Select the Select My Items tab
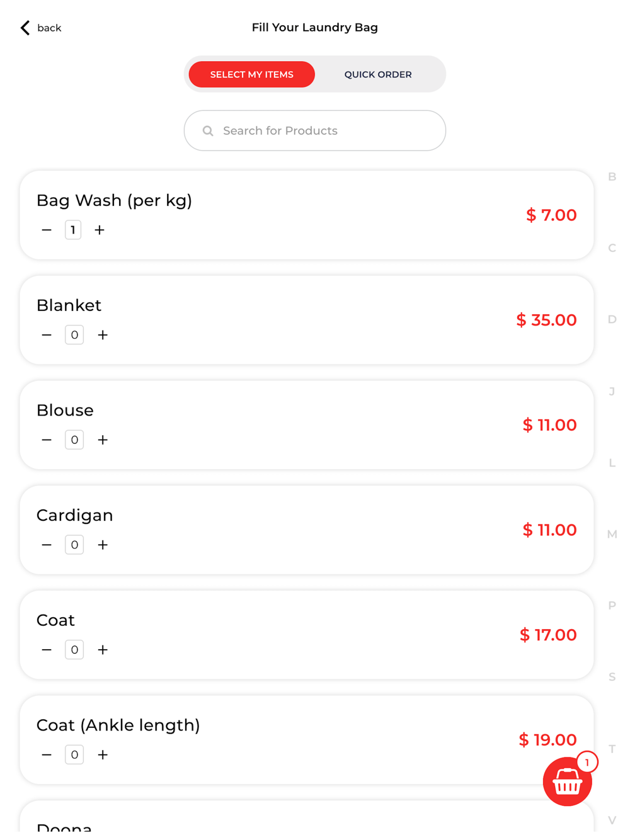This screenshot has height=840, width=630. click(x=252, y=74)
